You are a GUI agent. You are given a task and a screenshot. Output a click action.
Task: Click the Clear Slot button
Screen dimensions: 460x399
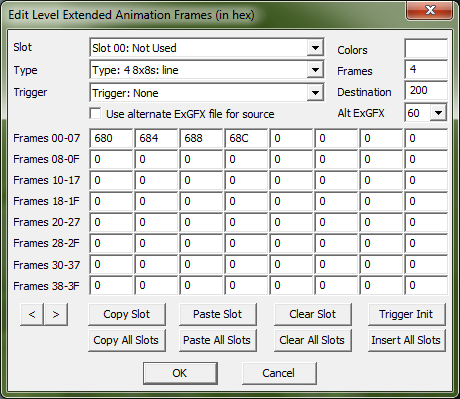[x=313, y=314]
